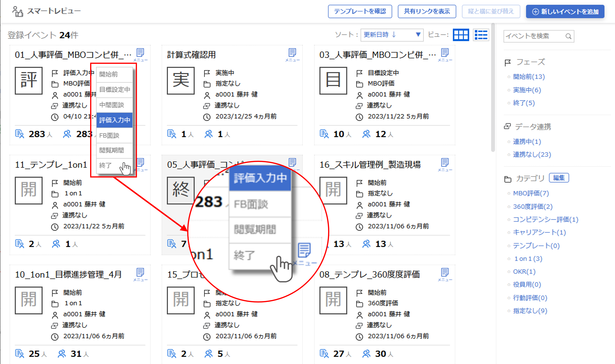This screenshot has height=364, width=615.
Task: Filter by phase 実施中(6)
Action: click(x=527, y=90)
